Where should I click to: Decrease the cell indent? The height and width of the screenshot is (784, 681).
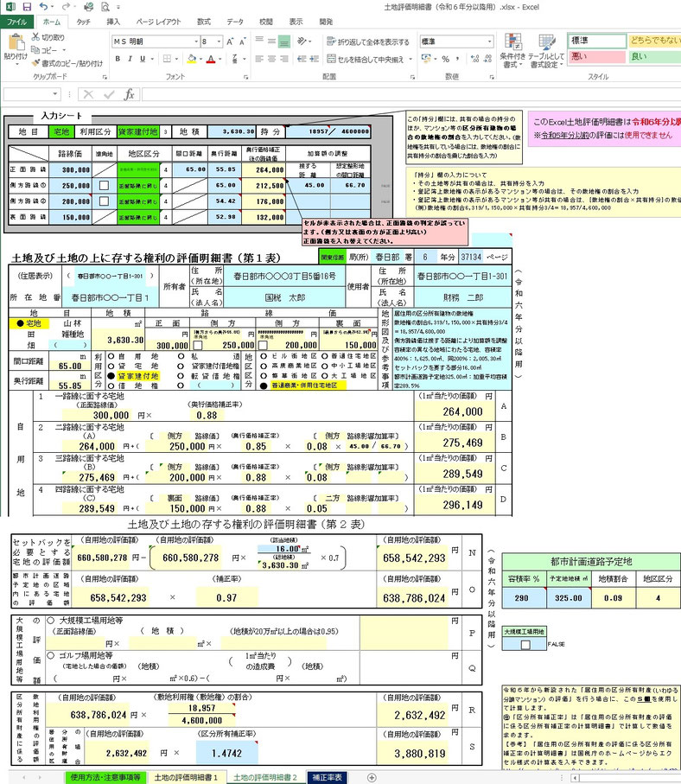[x=302, y=59]
